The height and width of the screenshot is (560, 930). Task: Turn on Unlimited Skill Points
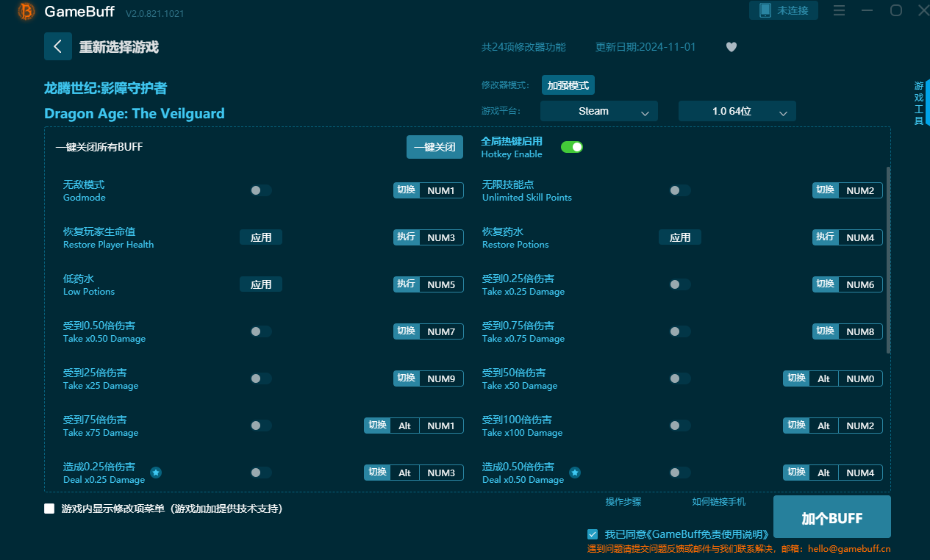click(680, 190)
